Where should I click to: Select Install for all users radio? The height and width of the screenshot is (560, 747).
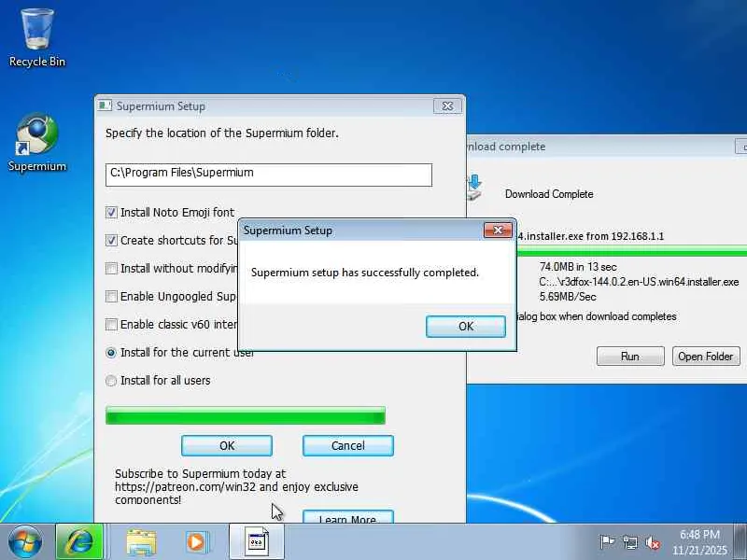click(111, 381)
